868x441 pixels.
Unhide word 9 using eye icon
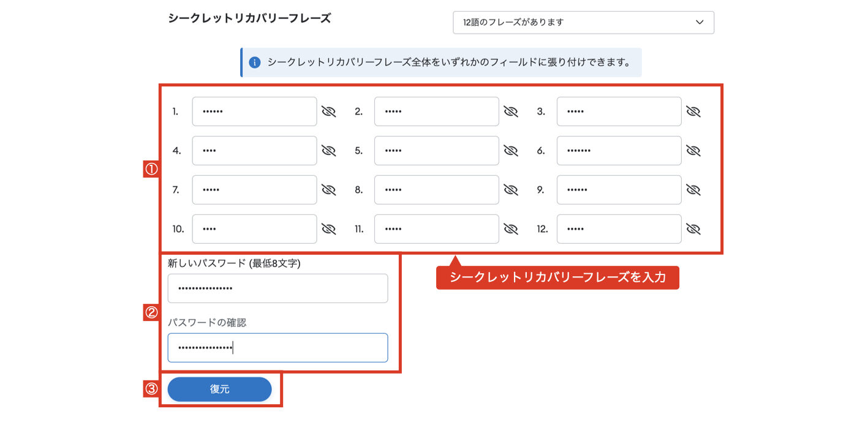[x=693, y=190]
